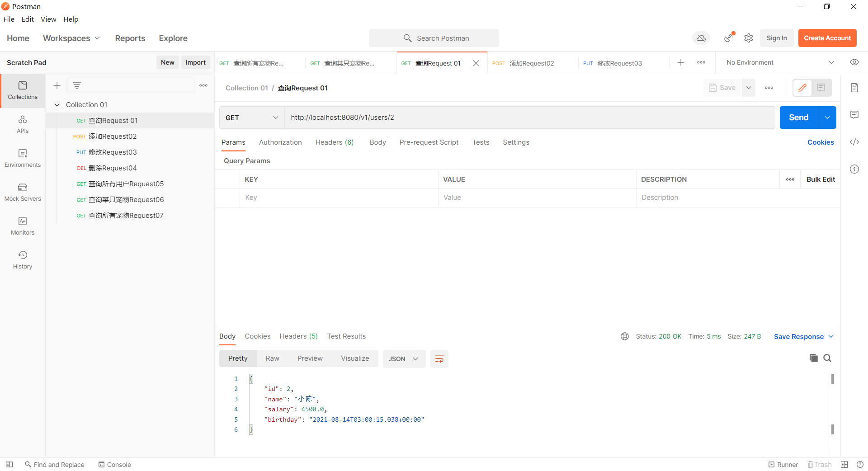This screenshot has width=868, height=471.
Task: Open the Test Results response tab
Action: 346,336
